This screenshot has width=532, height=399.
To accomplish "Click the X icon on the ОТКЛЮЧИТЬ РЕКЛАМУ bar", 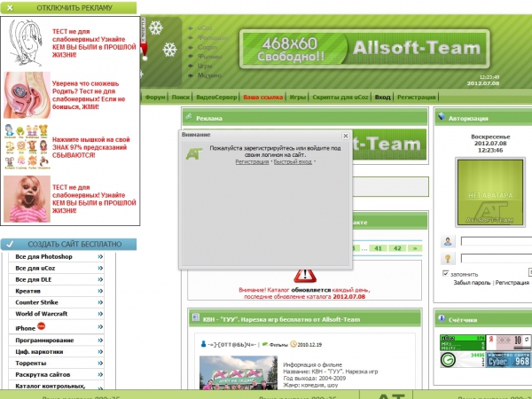I will point(10,8).
